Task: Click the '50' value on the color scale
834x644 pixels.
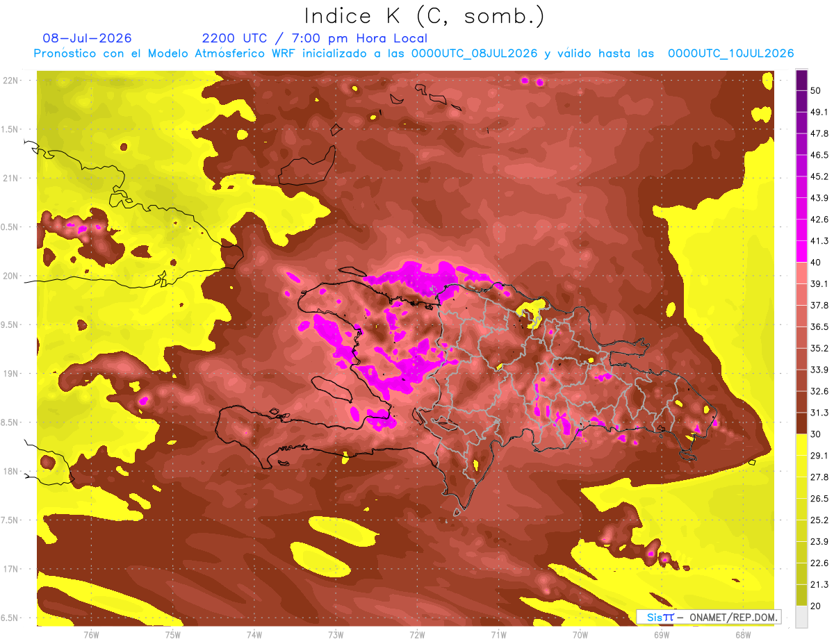Action: point(817,91)
